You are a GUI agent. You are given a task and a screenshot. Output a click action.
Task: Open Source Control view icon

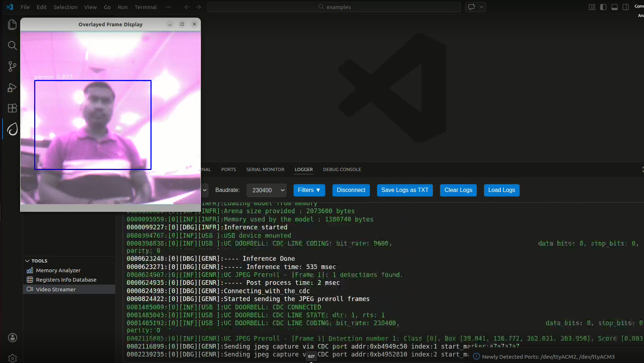(x=12, y=66)
